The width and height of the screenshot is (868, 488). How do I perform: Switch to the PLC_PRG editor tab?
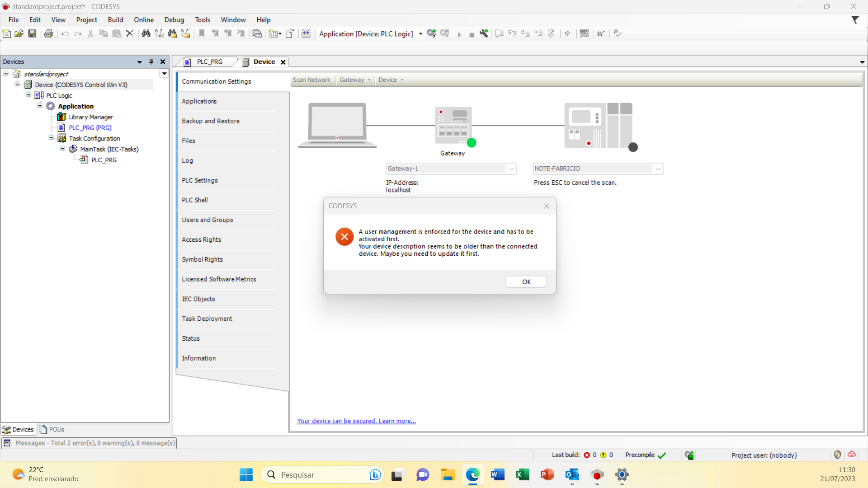209,62
